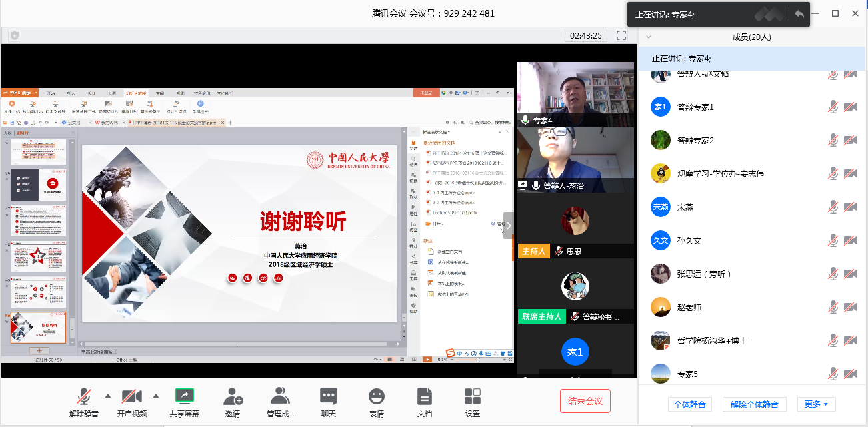Screen dimensions: 868x427
Task: Open 管理成员 member management
Action: (281, 398)
